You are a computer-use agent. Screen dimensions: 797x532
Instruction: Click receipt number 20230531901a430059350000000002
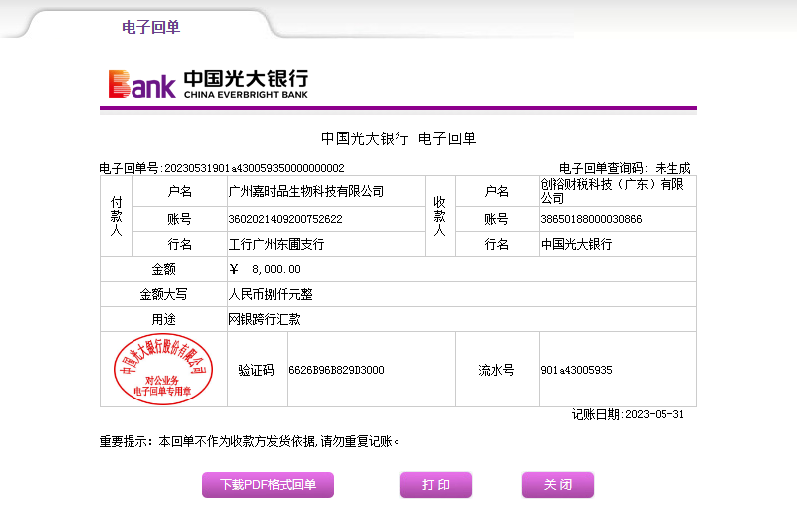(x=254, y=168)
